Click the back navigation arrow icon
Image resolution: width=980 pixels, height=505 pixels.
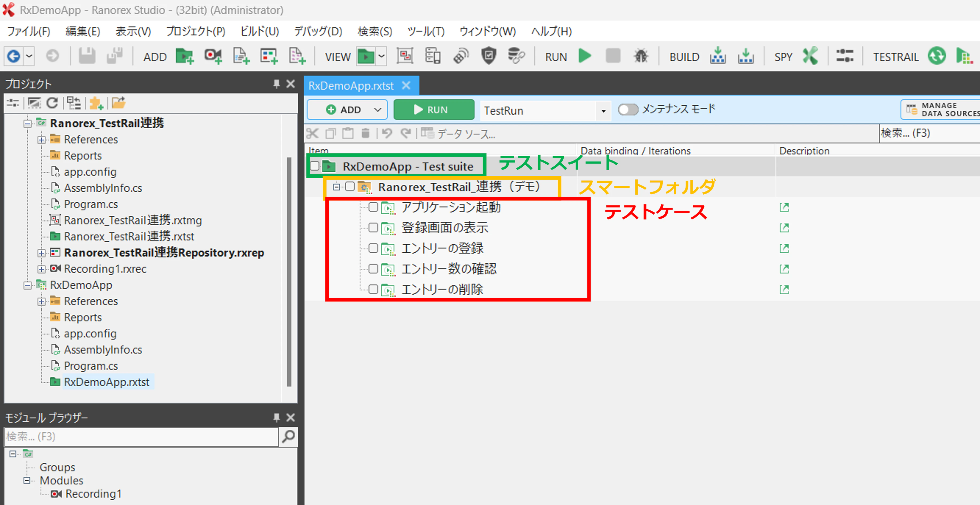pos(14,56)
